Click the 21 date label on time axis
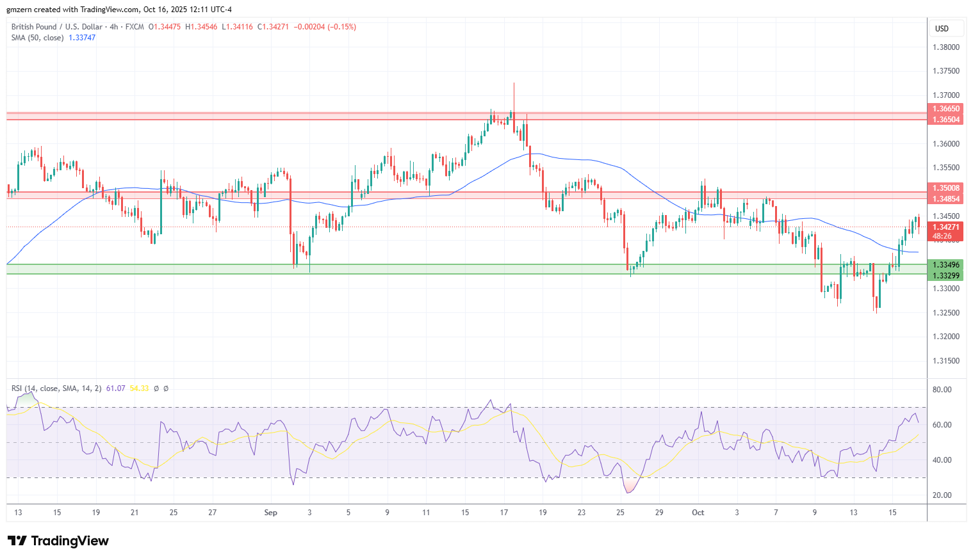973x560 pixels. 135,513
